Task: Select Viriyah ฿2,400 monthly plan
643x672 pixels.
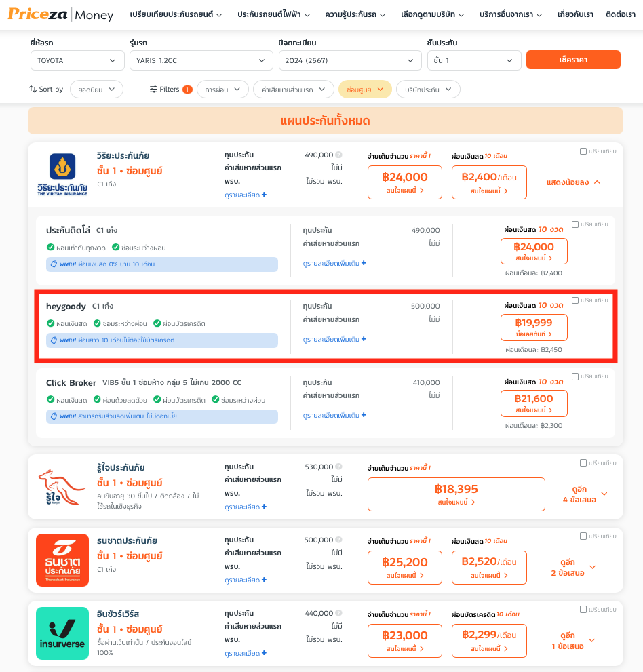Action: pos(489,182)
